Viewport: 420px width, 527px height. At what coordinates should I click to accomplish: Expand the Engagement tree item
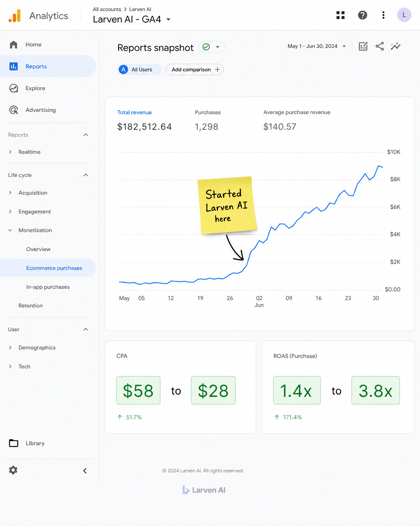pos(10,212)
